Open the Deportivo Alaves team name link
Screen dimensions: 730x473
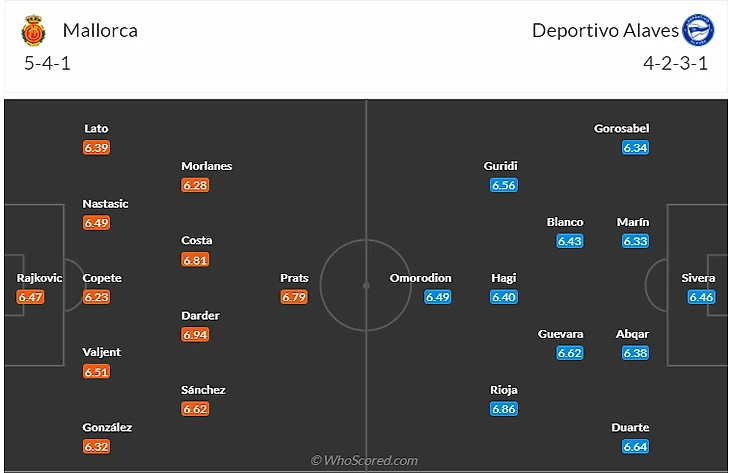tap(605, 30)
